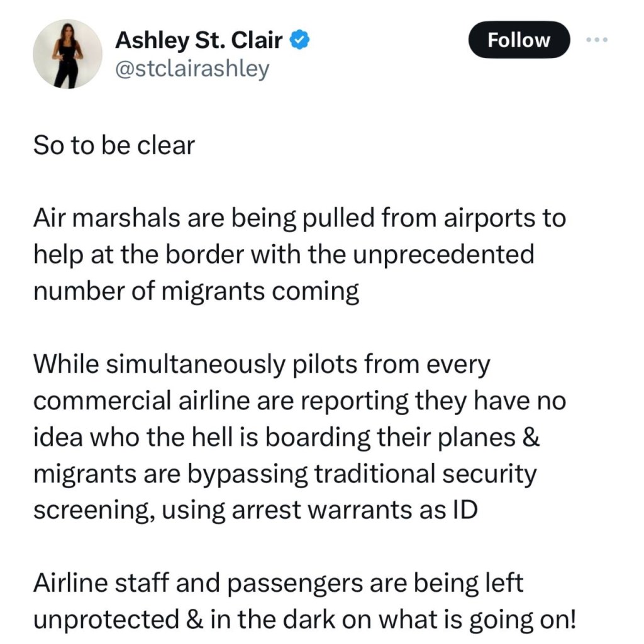Click the line starting "help at the border"
644x644 pixels.
click(283, 255)
